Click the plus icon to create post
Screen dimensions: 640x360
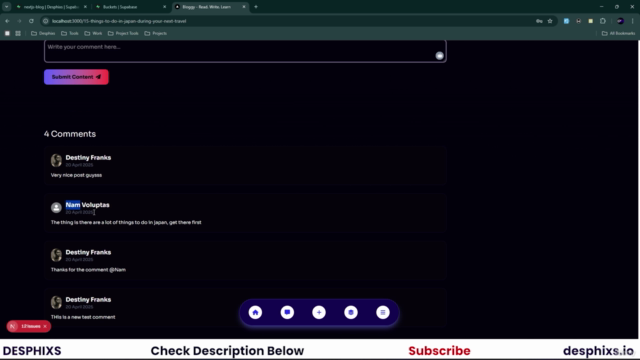319,312
